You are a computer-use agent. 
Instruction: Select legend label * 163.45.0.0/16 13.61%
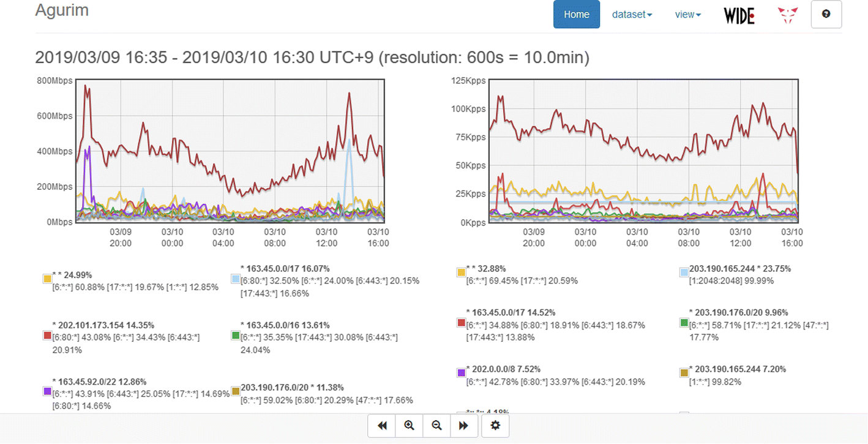point(285,325)
